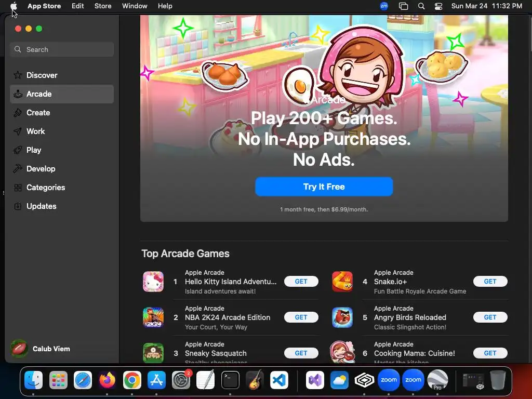Click the Try It Free button
Screen dimensions: 532x399
click(x=324, y=187)
